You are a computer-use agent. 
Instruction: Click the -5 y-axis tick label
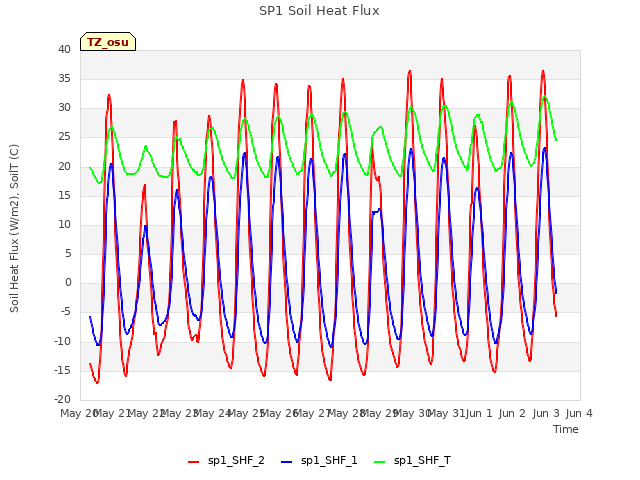(x=66, y=312)
